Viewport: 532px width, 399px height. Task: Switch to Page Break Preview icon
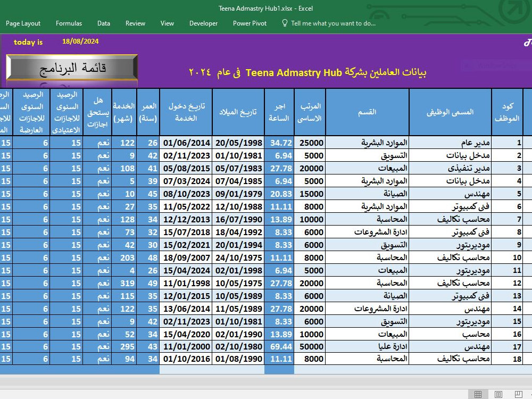click(518, 394)
